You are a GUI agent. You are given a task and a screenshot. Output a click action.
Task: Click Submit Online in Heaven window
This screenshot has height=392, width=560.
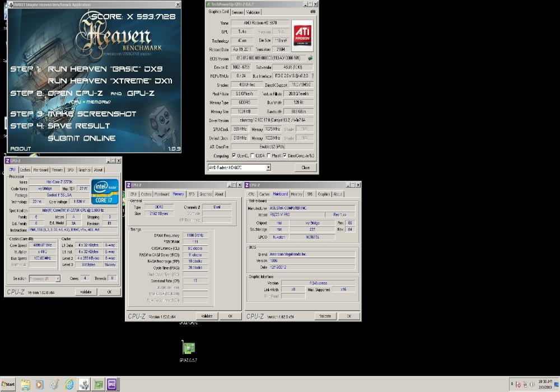point(82,138)
